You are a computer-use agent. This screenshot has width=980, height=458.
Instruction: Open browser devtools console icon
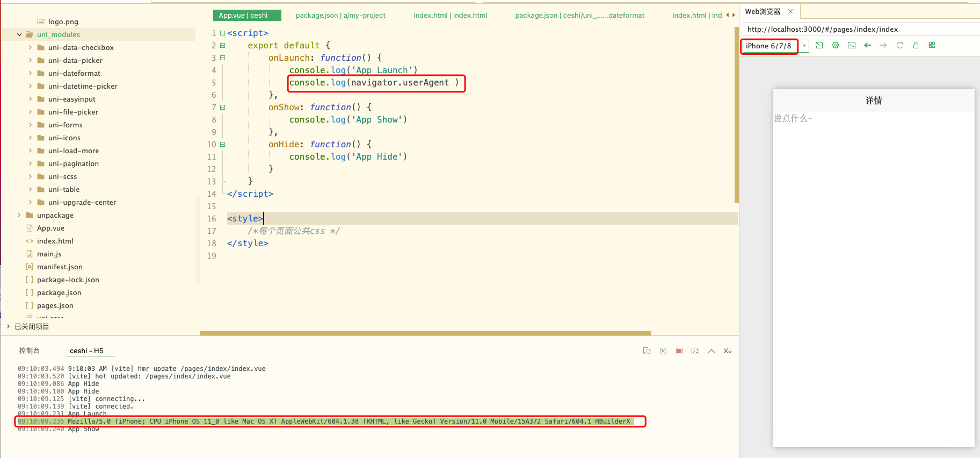click(852, 46)
